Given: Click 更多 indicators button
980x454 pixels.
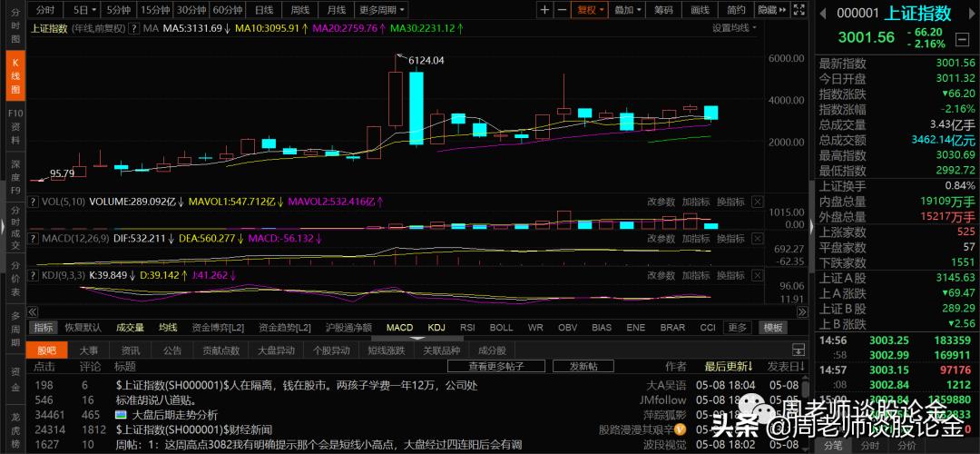Looking at the screenshot, I should pyautogui.click(x=738, y=327).
